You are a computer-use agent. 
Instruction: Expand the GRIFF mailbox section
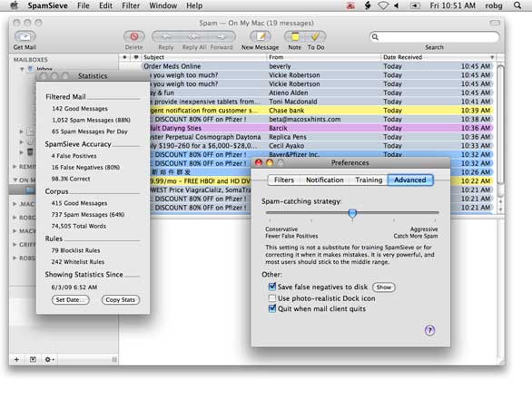point(15,245)
